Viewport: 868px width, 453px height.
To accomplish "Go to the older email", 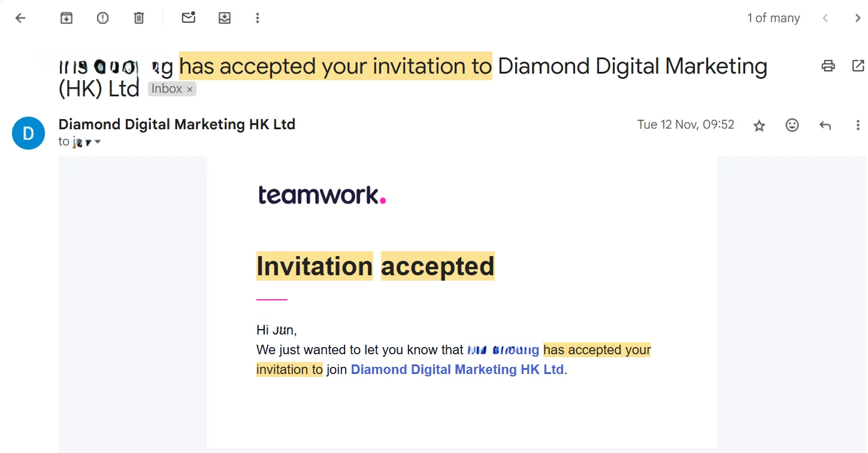I will (x=858, y=18).
